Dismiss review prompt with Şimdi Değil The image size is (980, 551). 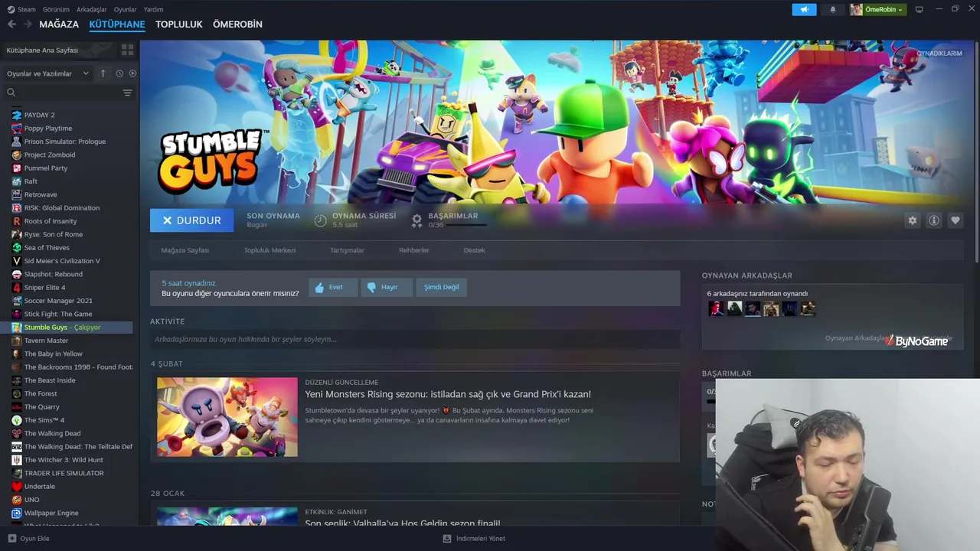[x=442, y=288]
